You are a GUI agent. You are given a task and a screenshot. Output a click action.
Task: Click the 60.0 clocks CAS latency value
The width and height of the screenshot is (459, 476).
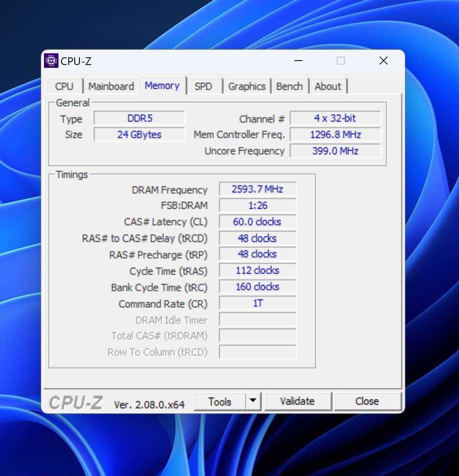click(258, 222)
